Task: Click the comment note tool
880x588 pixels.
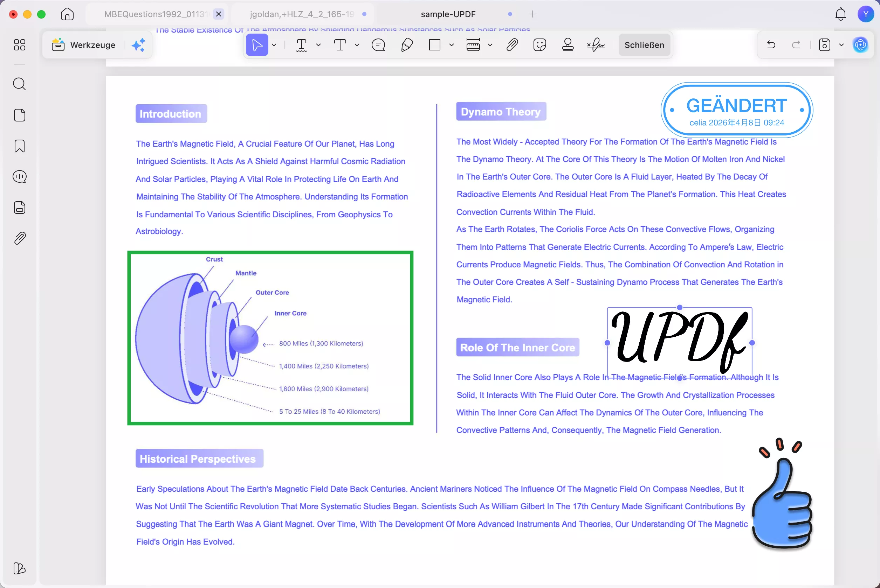Action: (x=378, y=45)
